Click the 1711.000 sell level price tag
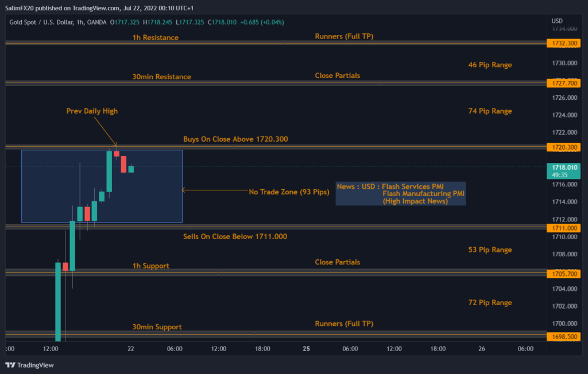The height and width of the screenshot is (374, 588). [x=563, y=228]
